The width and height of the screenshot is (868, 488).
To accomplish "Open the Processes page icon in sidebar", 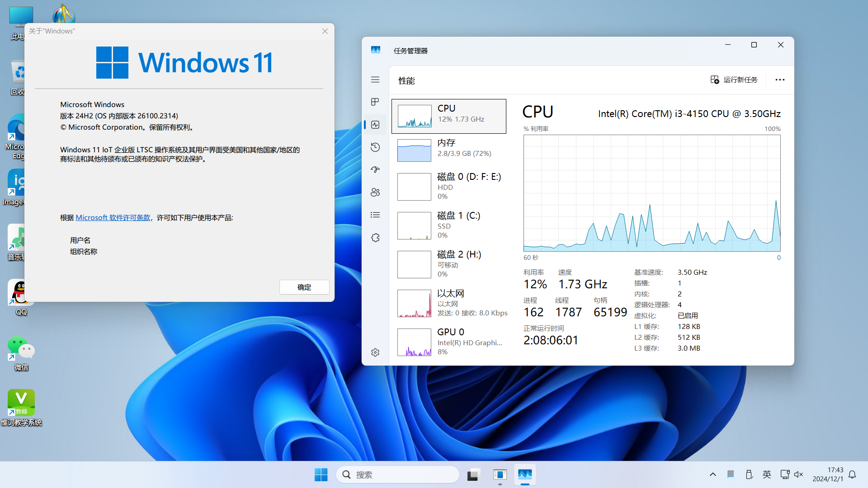I will click(375, 102).
